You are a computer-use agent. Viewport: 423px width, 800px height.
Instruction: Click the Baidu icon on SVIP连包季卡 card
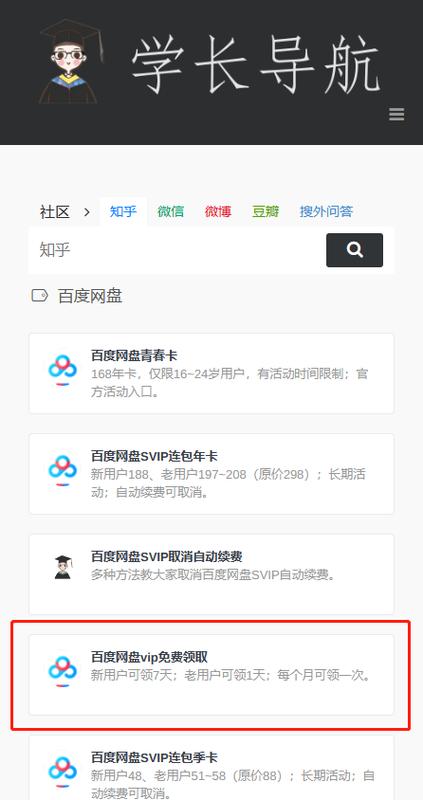[62, 771]
